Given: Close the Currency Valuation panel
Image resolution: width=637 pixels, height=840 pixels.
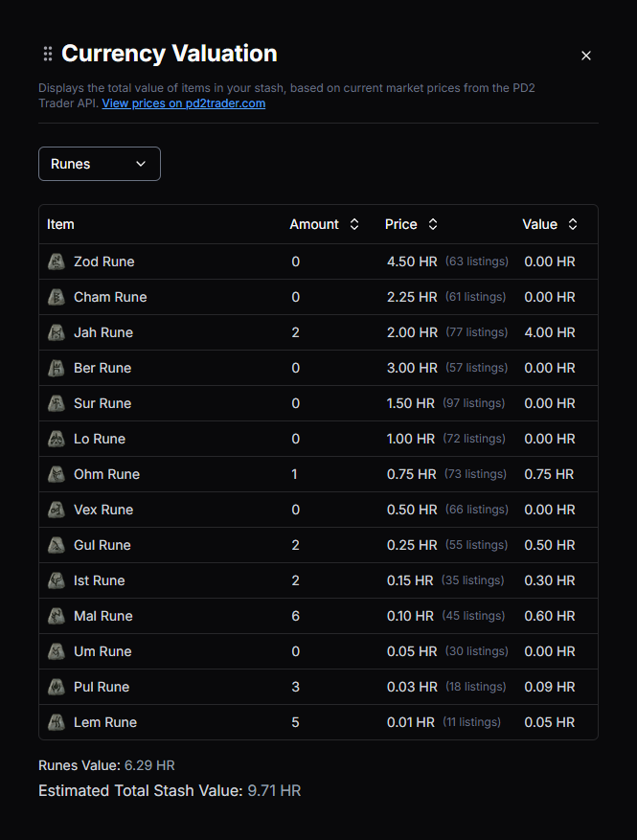Looking at the screenshot, I should coord(586,56).
